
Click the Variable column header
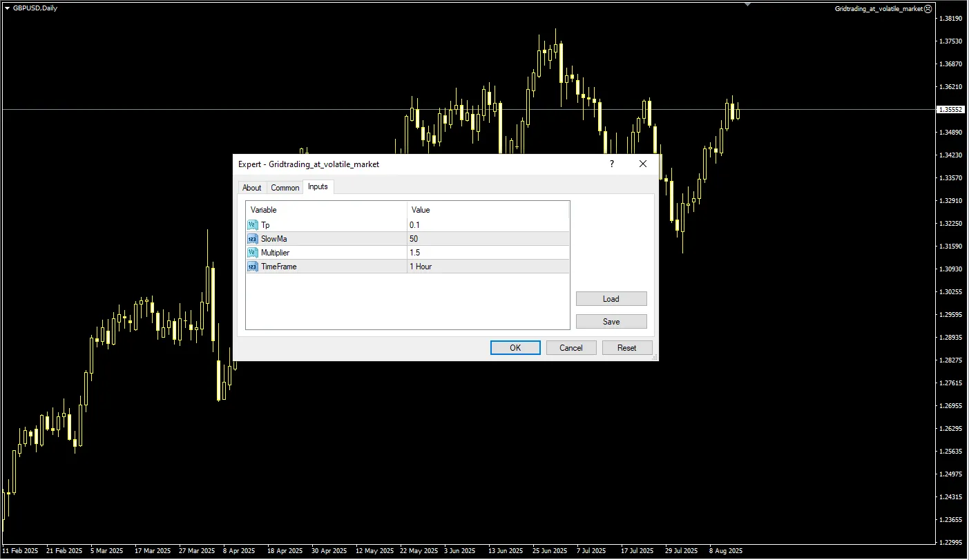point(326,210)
